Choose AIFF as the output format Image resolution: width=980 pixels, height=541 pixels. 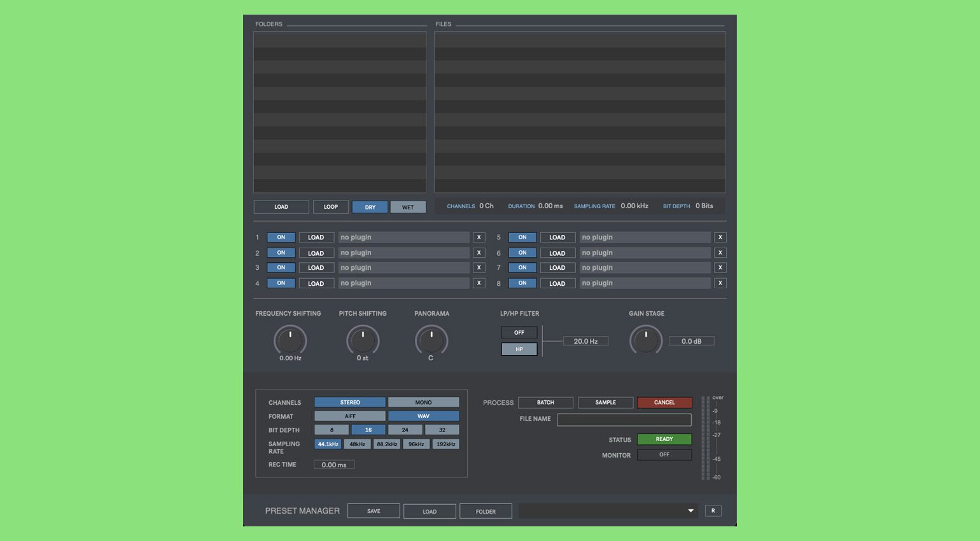[349, 416]
